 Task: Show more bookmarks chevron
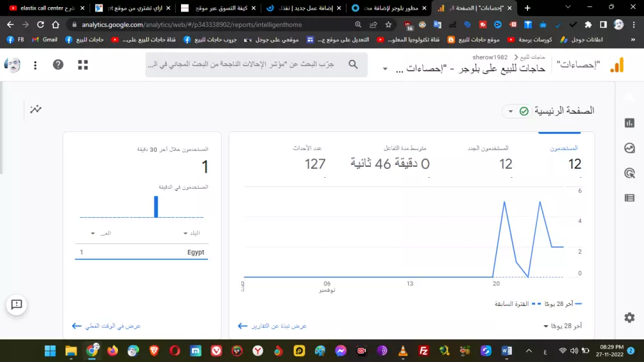[x=633, y=40]
